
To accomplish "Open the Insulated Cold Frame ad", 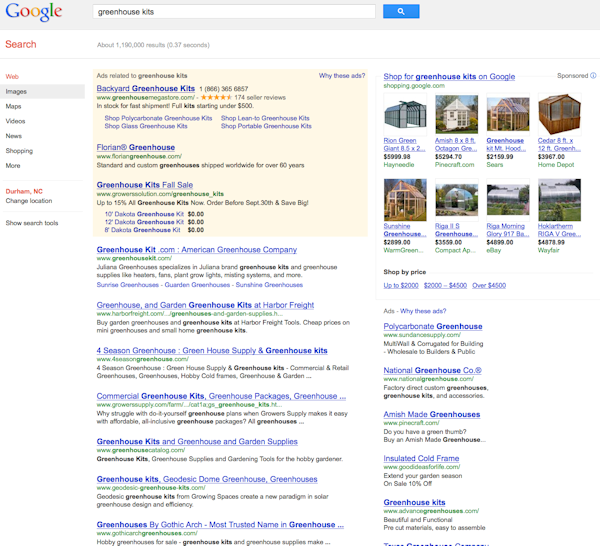I will pos(421,458).
